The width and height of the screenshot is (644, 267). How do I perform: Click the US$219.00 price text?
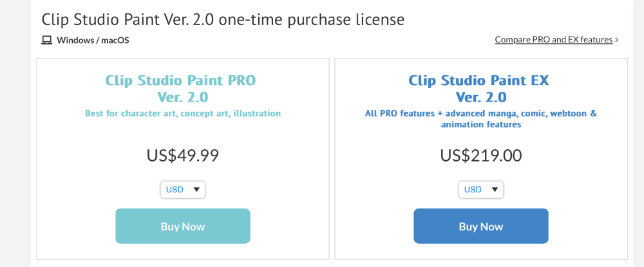pyautogui.click(x=481, y=156)
